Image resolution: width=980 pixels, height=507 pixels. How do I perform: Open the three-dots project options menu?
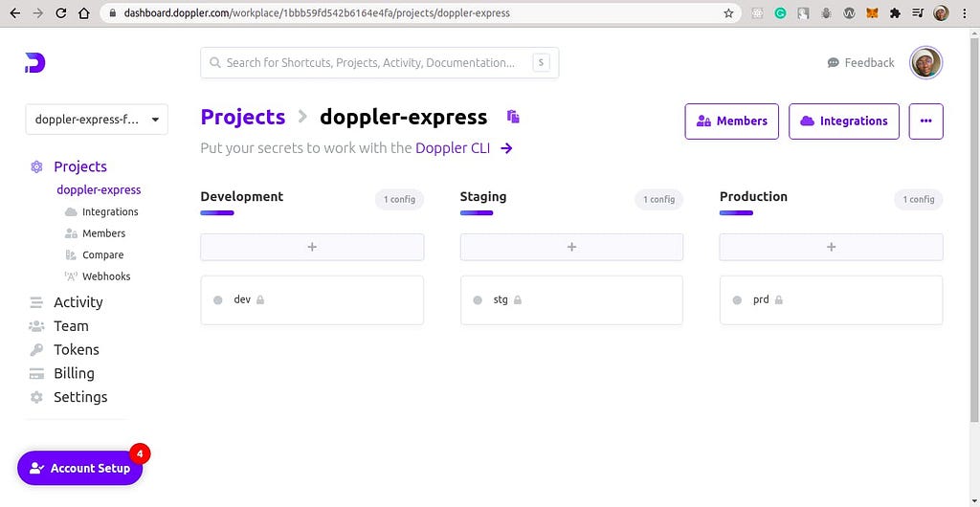coord(925,121)
